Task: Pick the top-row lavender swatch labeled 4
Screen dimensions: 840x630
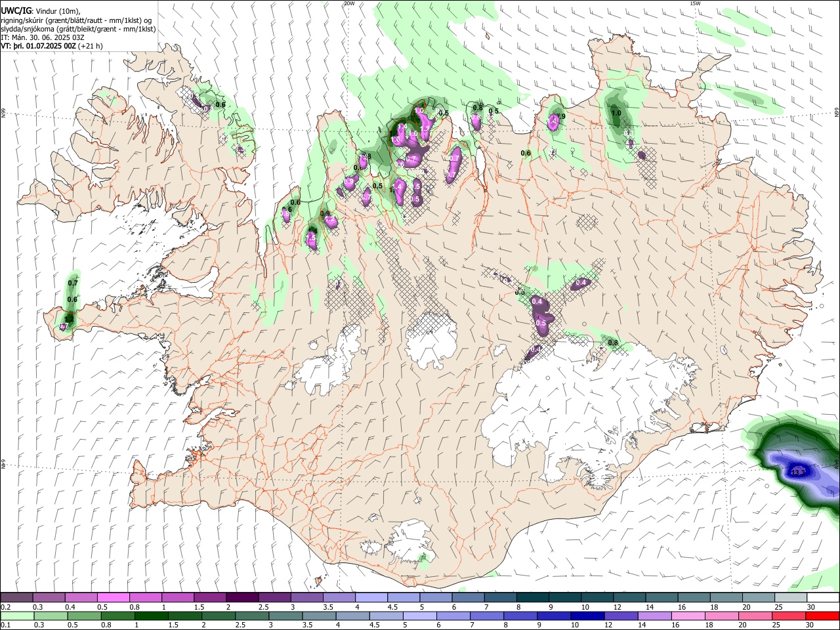Action: coord(370,597)
